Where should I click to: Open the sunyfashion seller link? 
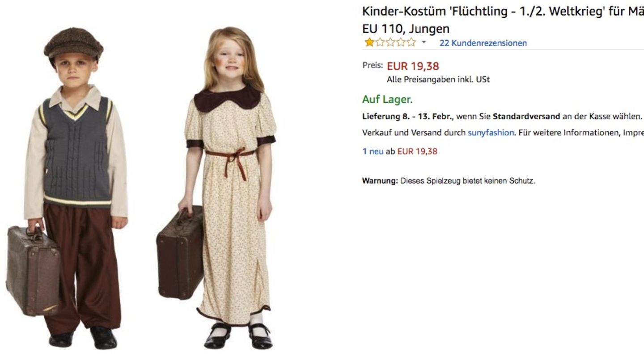point(491,133)
